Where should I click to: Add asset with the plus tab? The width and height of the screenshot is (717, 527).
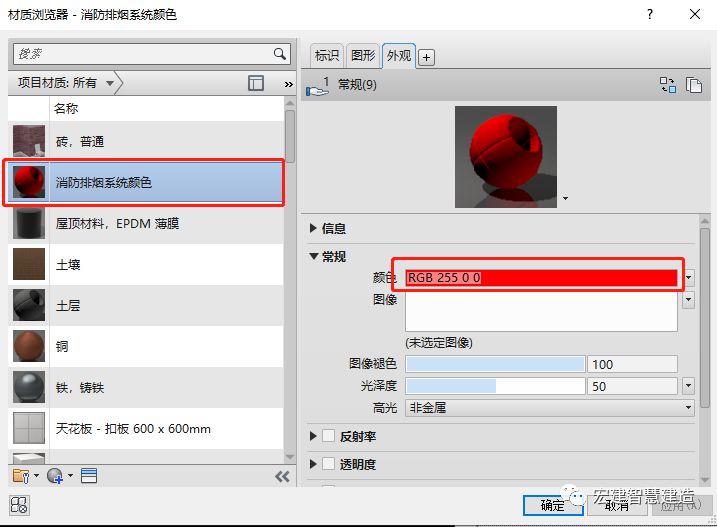(426, 58)
